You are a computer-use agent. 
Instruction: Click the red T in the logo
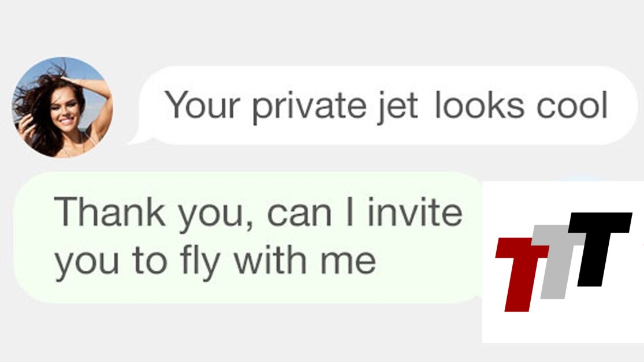pyautogui.click(x=519, y=271)
